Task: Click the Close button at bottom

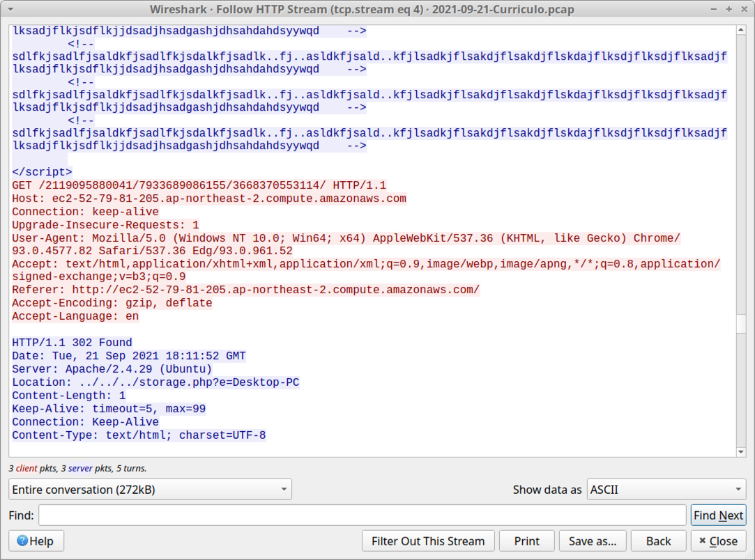Action: click(x=718, y=540)
